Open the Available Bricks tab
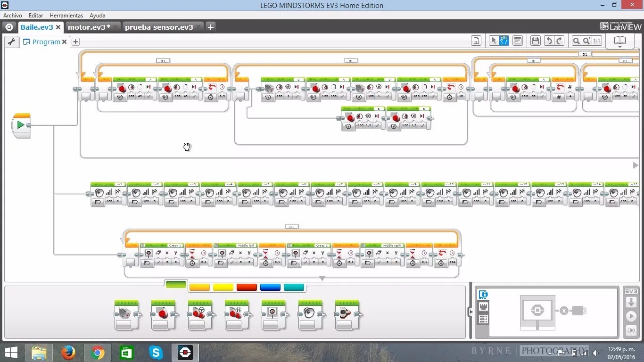Screen dimensions: 644x362 pos(483,319)
